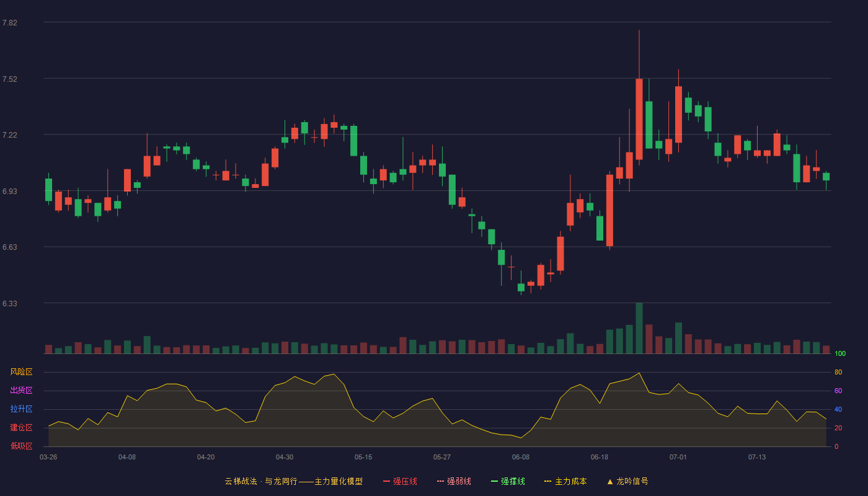Click the 7.52 price axis label
This screenshot has width=868, height=496.
tap(10, 79)
